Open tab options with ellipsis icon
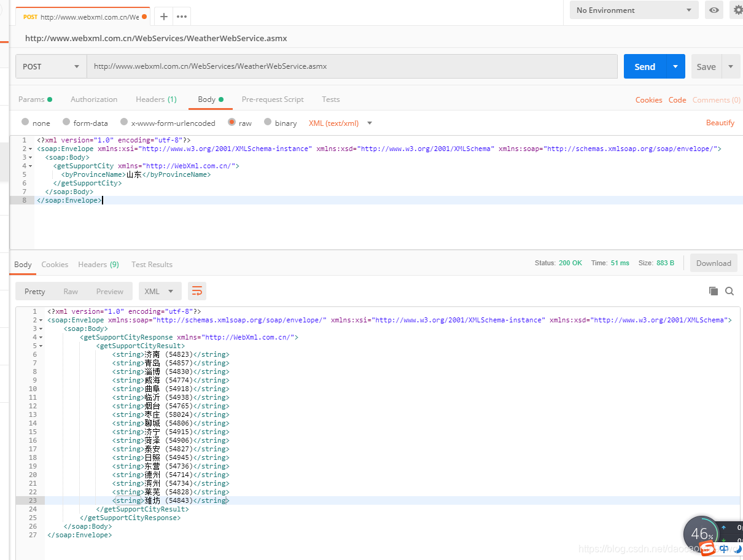 [x=181, y=17]
